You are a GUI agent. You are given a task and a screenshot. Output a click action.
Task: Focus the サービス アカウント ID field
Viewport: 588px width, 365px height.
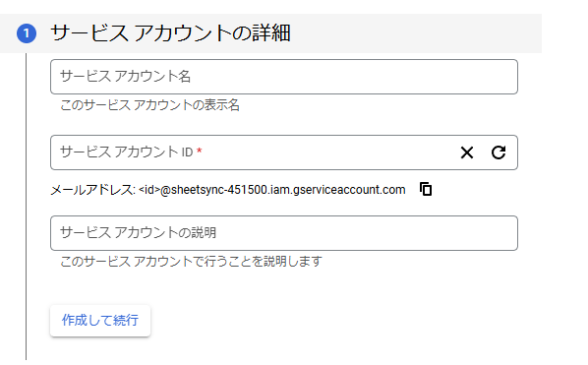(x=284, y=152)
